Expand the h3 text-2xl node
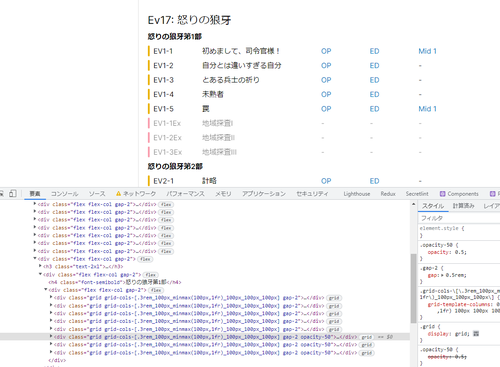This screenshot has height=367, width=500. [40, 266]
